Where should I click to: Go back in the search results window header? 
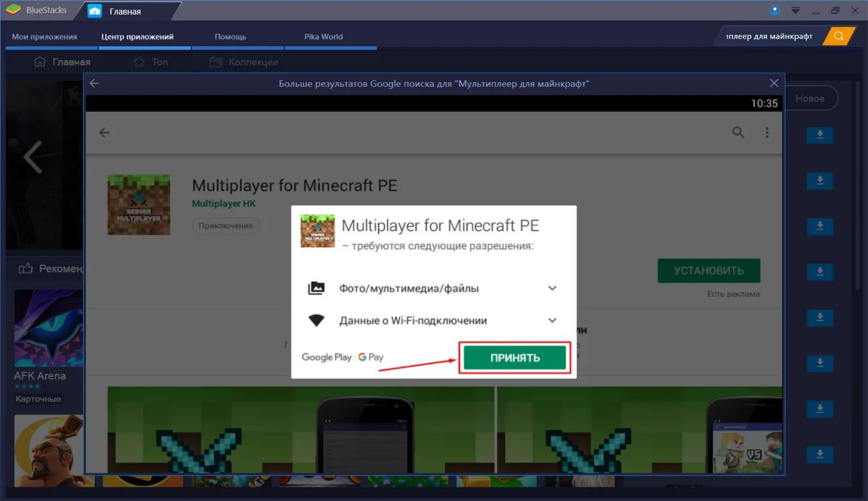coord(94,83)
